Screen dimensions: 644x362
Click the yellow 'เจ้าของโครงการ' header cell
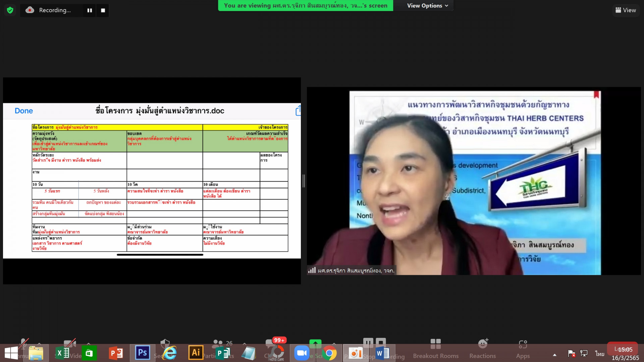point(245,127)
